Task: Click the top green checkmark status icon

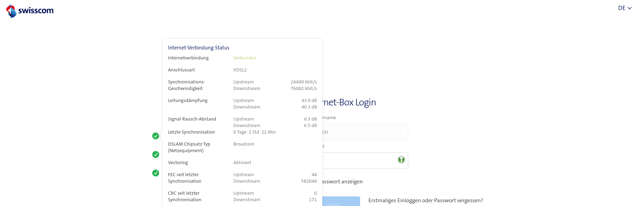Action: pos(156,136)
